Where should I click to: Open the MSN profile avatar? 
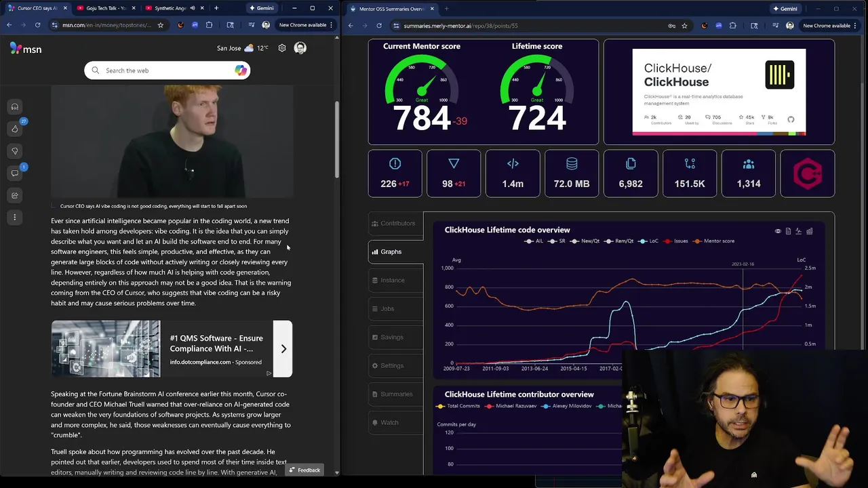pos(300,48)
